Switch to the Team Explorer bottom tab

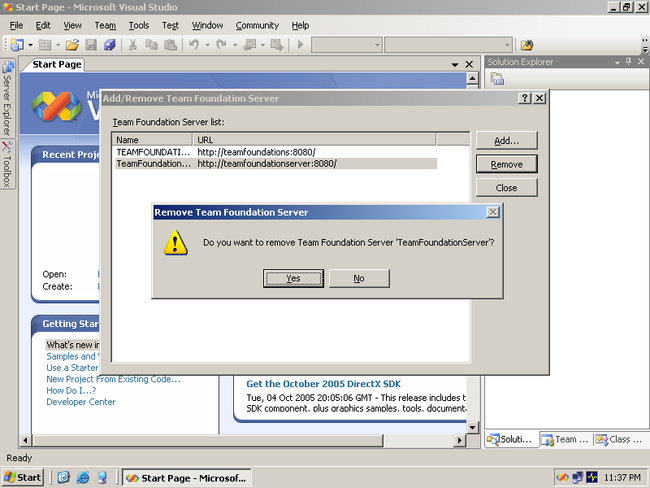tap(566, 439)
